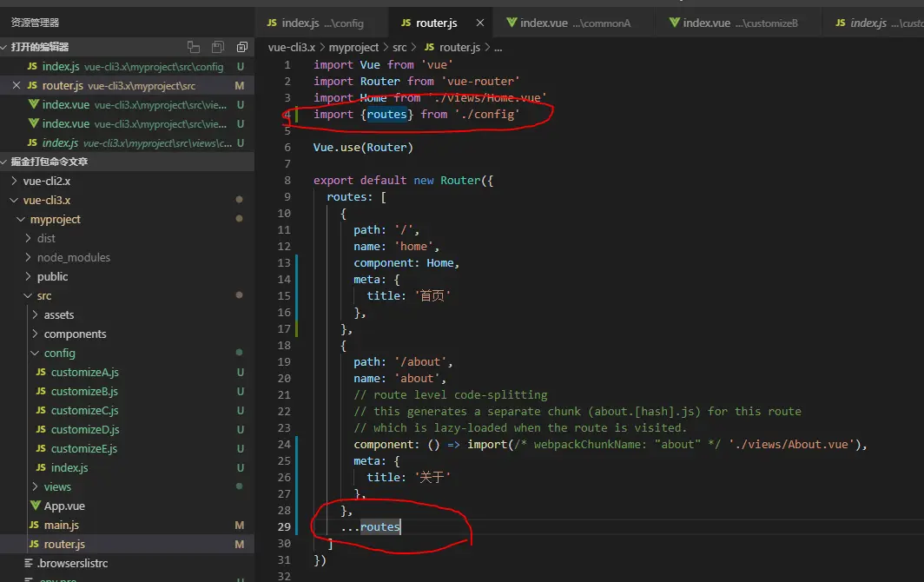The height and width of the screenshot is (582, 924).
Task: Click 'Vue.use(Router)' code on line 6
Action: coord(363,147)
